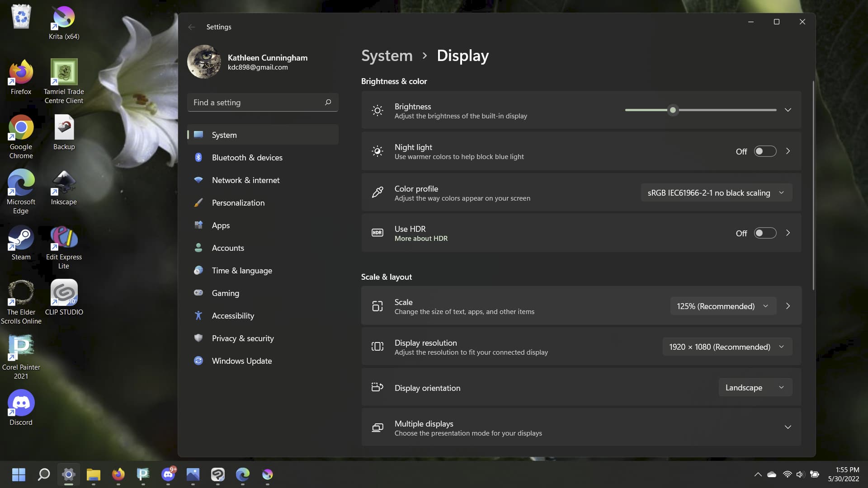The width and height of the screenshot is (868, 488).
Task: Enable the Use HDR toggle
Action: click(x=765, y=233)
